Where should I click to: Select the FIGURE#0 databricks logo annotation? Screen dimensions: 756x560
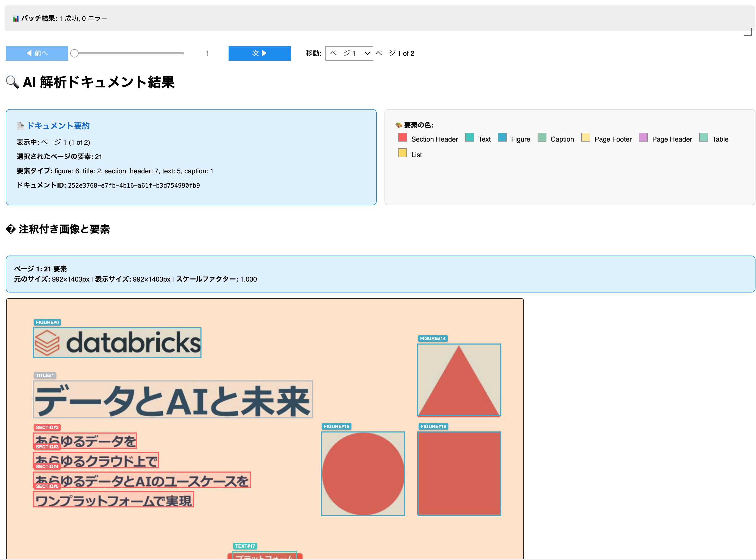[x=117, y=342]
